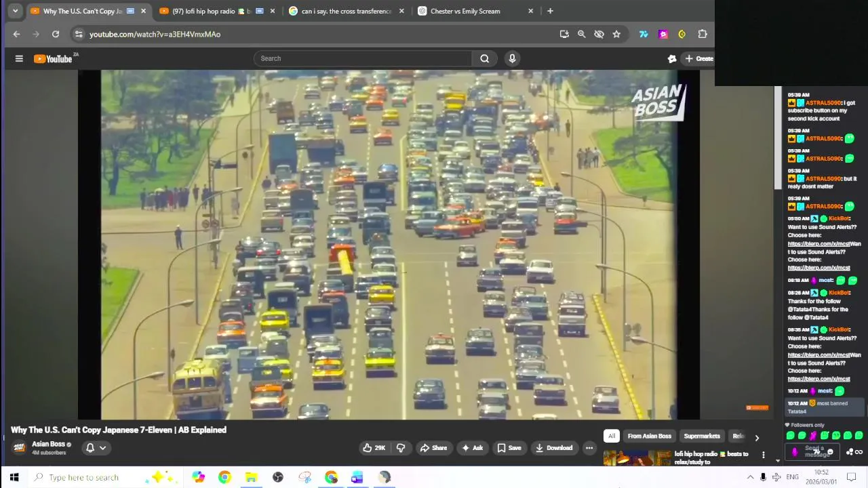This screenshot has height=488, width=868.
Task: Open File Explorer from the taskbar
Action: pyautogui.click(x=251, y=477)
